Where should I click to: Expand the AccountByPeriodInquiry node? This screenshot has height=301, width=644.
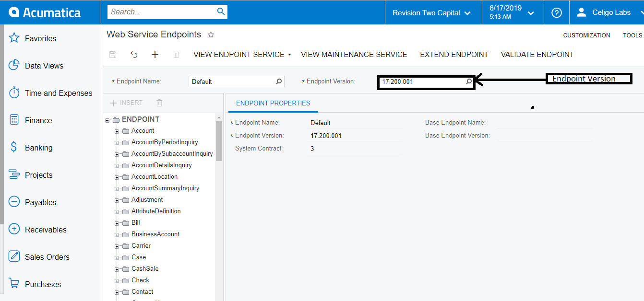point(117,142)
